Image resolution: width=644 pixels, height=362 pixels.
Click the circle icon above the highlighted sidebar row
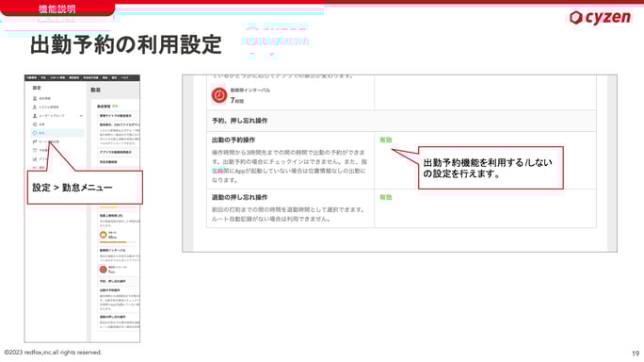point(35,124)
